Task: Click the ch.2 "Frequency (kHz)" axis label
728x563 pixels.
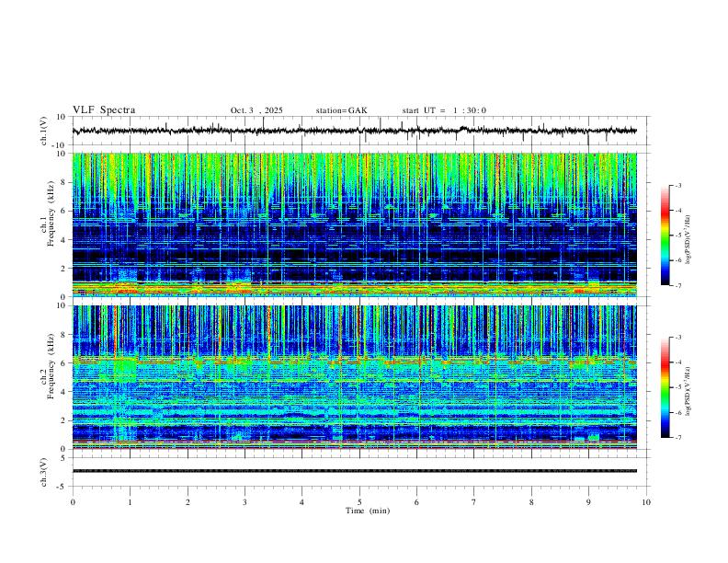Action: [51, 366]
